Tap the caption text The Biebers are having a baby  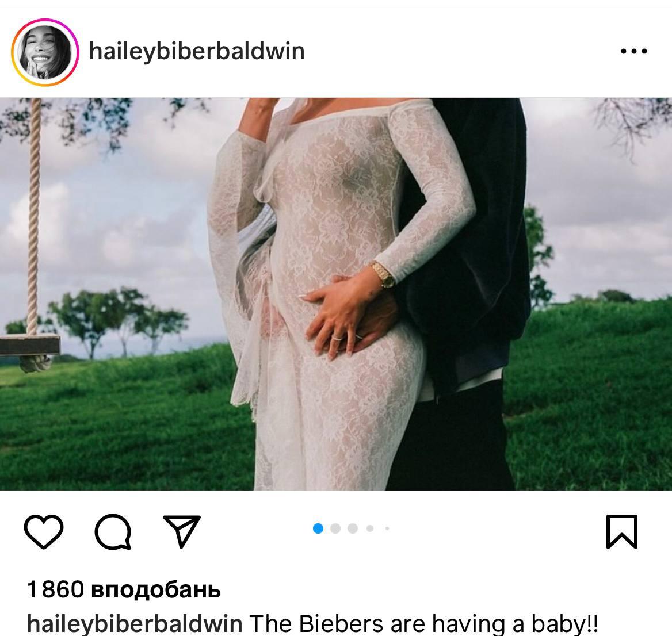click(x=423, y=624)
